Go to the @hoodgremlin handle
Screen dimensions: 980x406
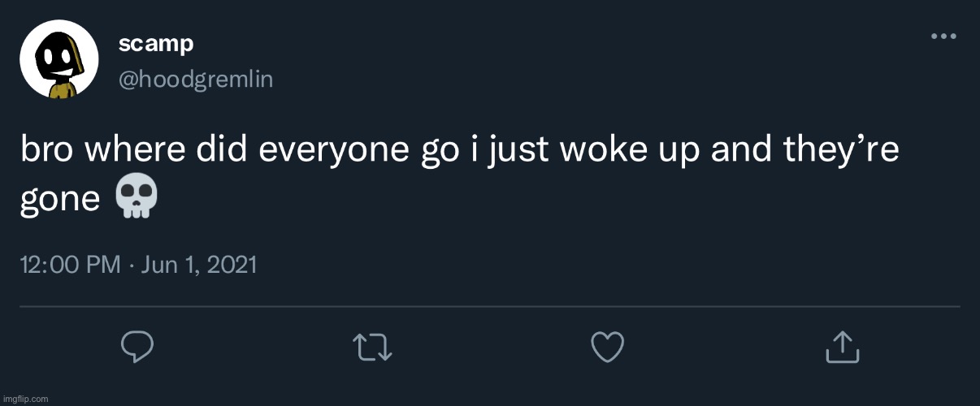pyautogui.click(x=195, y=79)
